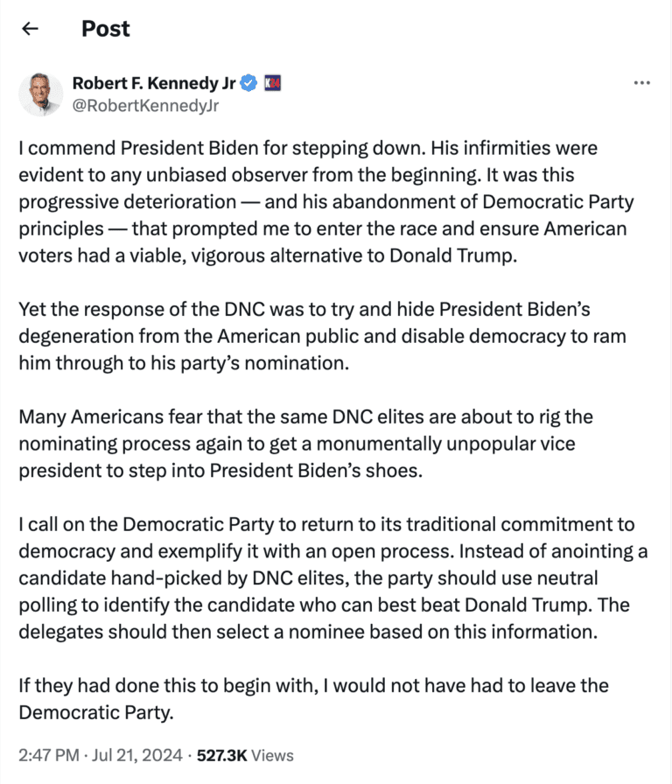Click the line ending 'President Biden's shoes.'
This screenshot has width=672, height=784.
[x=220, y=469]
